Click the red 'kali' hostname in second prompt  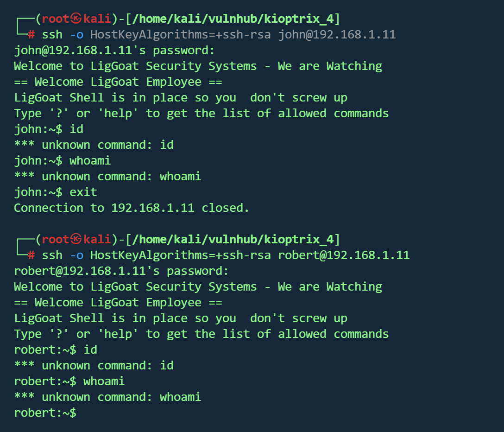pos(97,240)
